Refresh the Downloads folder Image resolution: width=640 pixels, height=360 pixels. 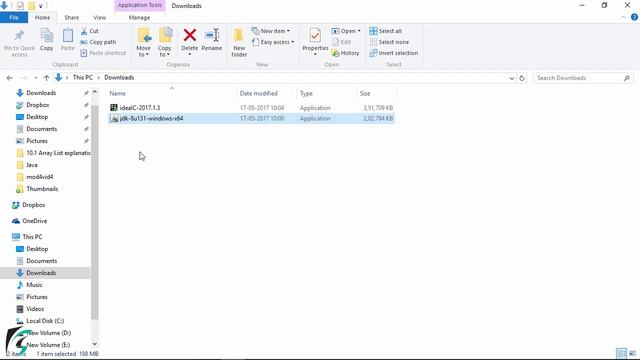coord(522,78)
